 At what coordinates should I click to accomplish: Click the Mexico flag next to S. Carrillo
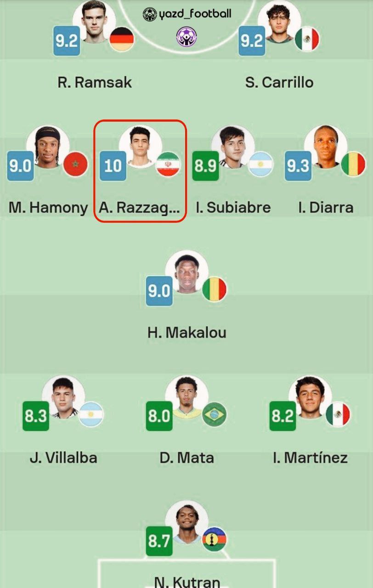click(307, 39)
